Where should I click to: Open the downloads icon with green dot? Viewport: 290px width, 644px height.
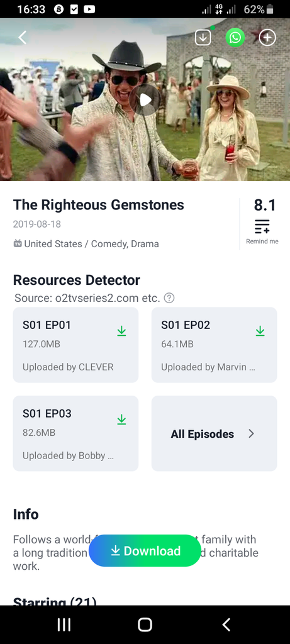(x=203, y=38)
